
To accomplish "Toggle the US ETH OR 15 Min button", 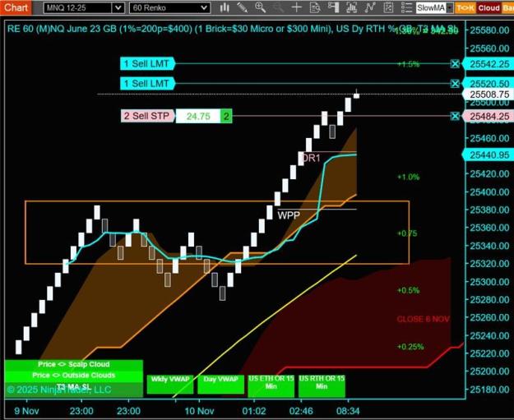I will pyautogui.click(x=271, y=385).
